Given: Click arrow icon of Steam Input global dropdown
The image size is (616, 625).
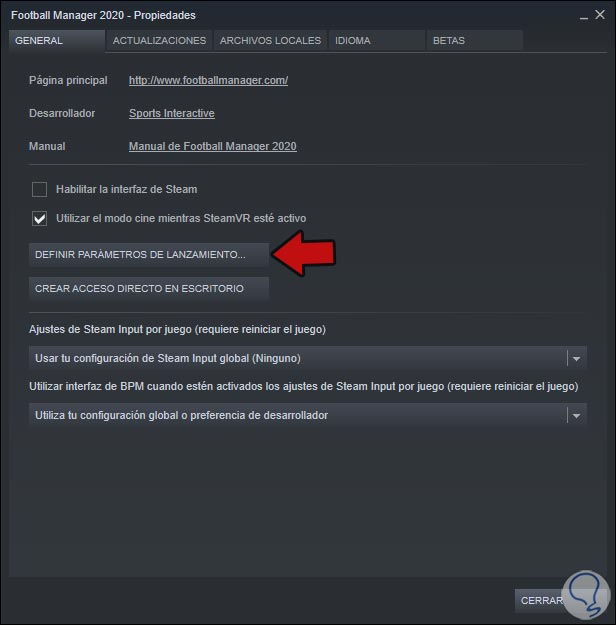Looking at the screenshot, I should (576, 358).
